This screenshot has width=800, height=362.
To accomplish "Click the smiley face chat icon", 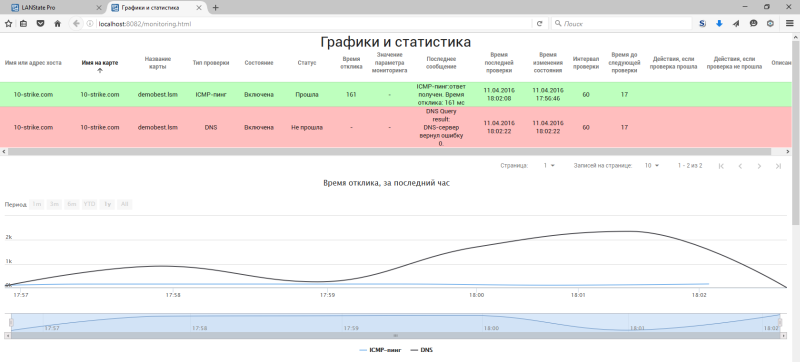I will pyautogui.click(x=754, y=23).
